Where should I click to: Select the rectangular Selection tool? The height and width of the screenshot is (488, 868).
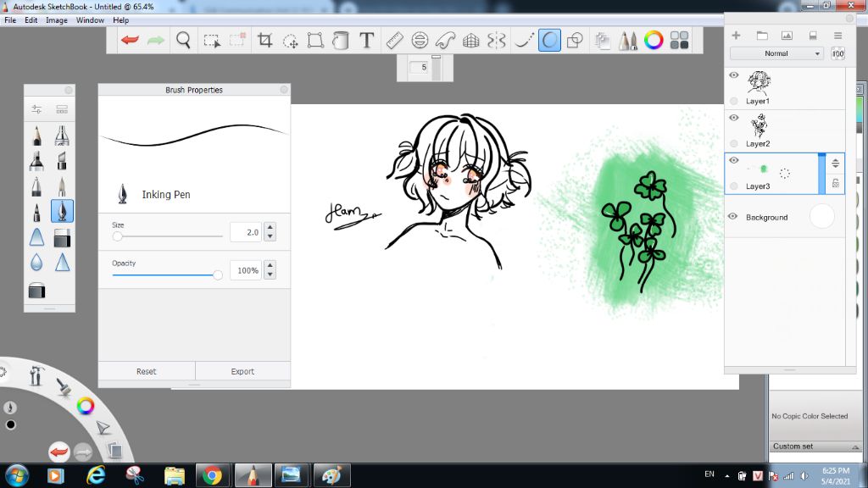(x=211, y=41)
